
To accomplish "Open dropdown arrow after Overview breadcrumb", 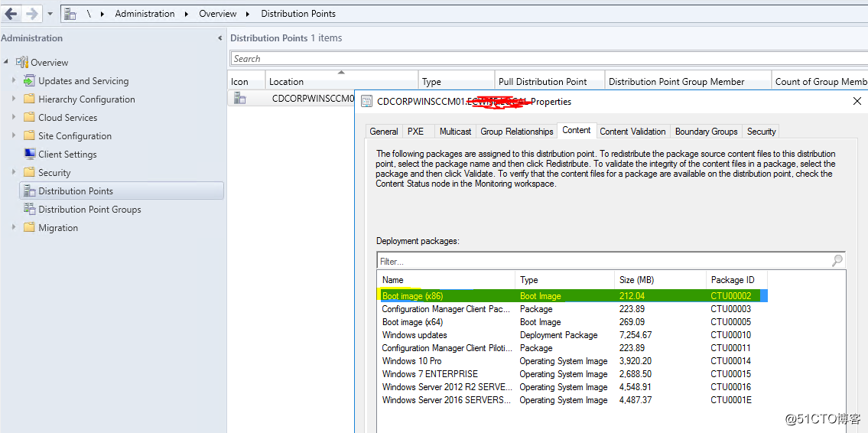I will coord(249,14).
